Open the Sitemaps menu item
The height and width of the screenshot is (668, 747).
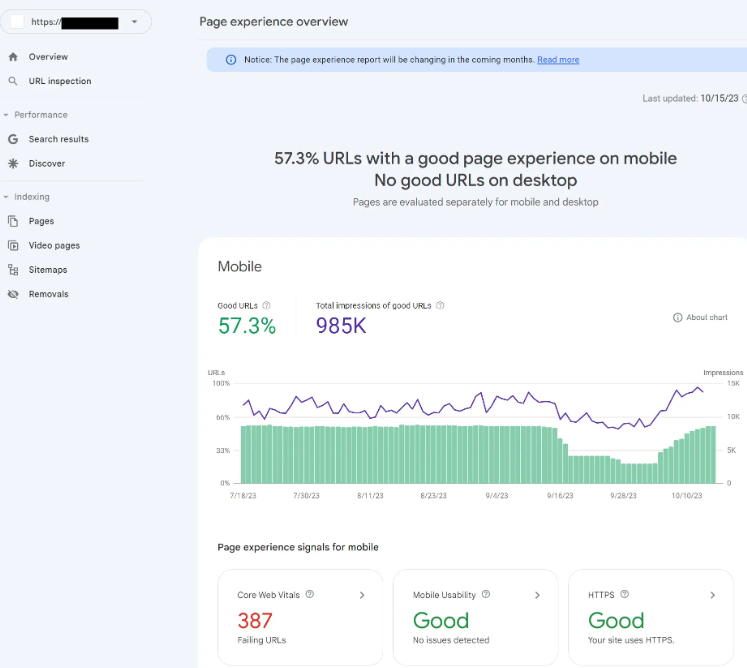[x=48, y=270]
